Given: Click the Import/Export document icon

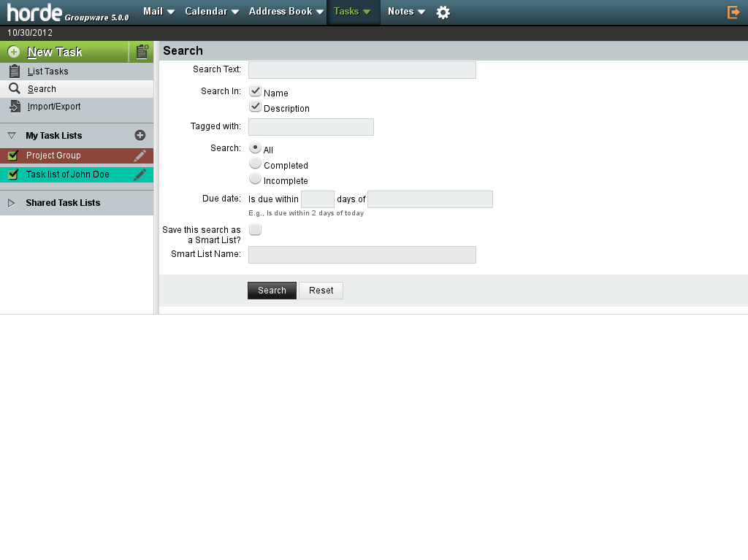Looking at the screenshot, I should 15,107.
